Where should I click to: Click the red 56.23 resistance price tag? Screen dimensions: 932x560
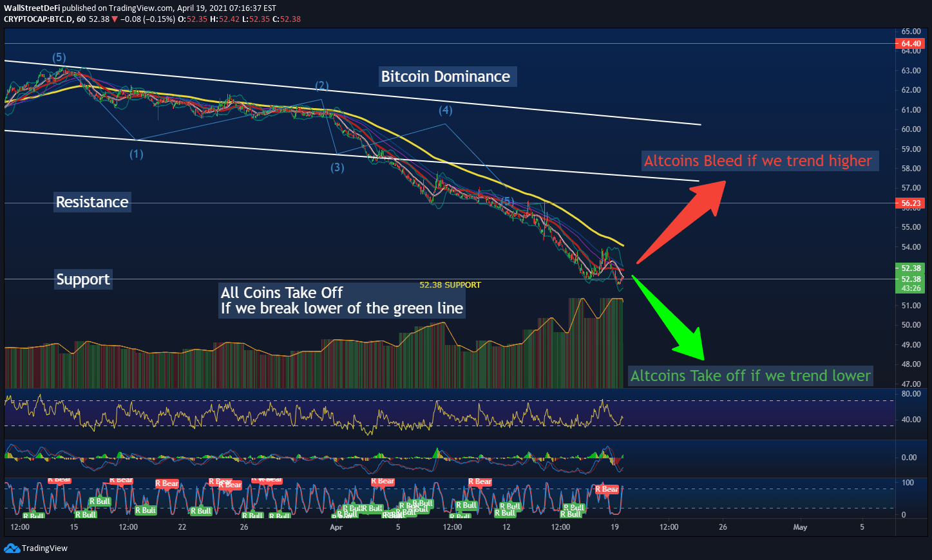pyautogui.click(x=911, y=203)
